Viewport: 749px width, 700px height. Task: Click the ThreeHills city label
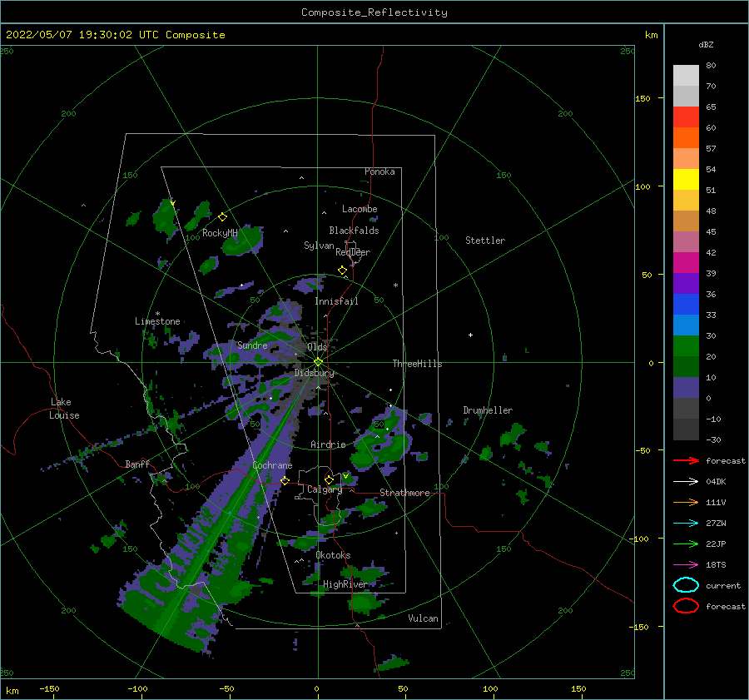(418, 364)
